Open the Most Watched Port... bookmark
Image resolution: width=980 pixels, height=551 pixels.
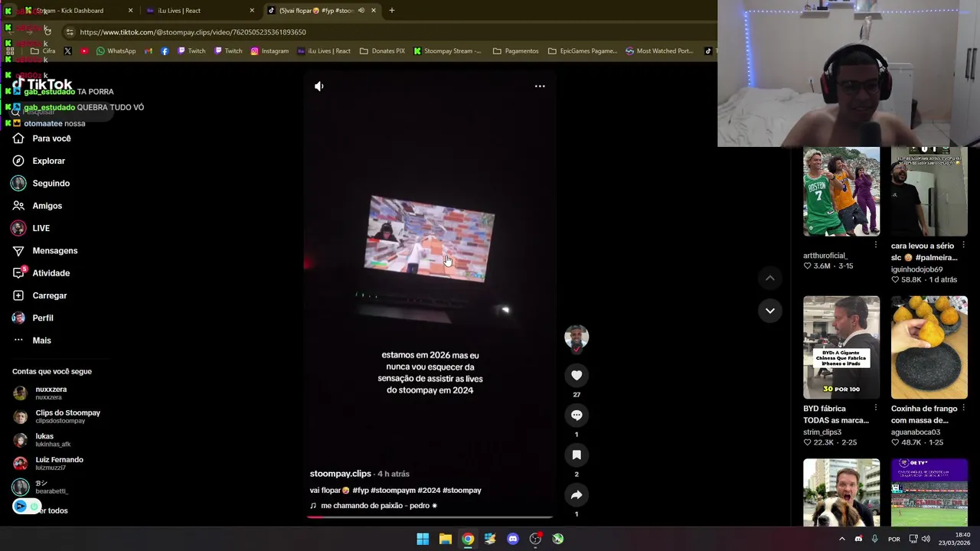pos(659,51)
